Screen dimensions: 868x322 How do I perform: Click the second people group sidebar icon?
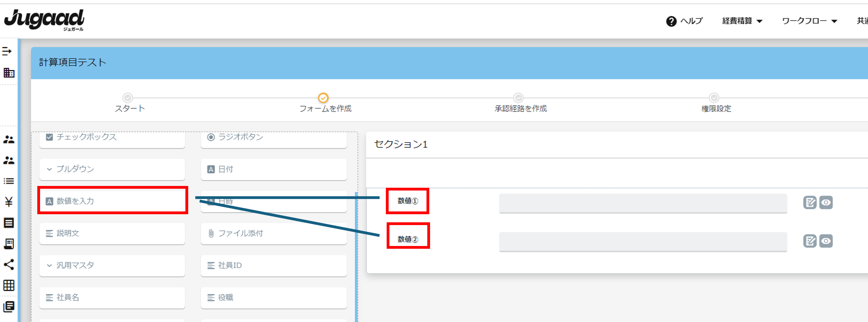(x=8, y=161)
